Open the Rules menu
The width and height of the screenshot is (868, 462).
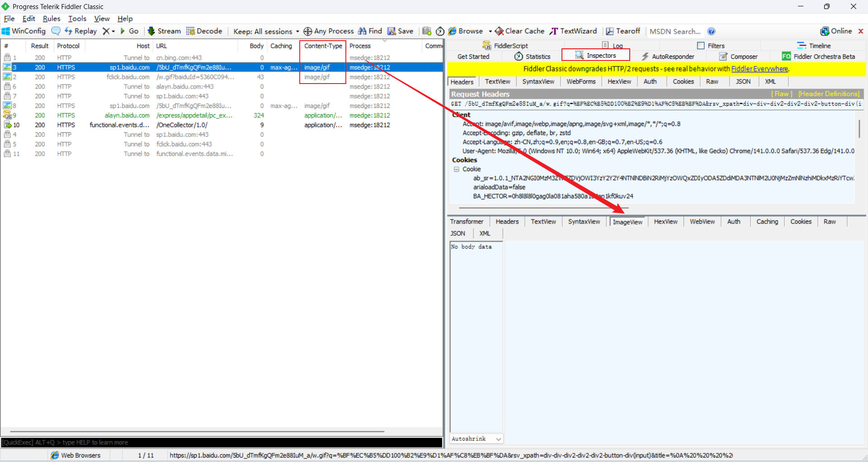pyautogui.click(x=52, y=19)
